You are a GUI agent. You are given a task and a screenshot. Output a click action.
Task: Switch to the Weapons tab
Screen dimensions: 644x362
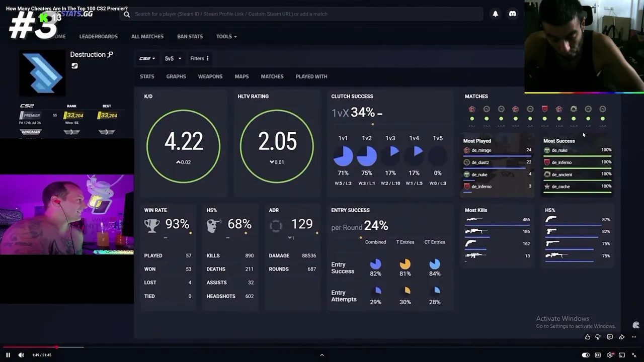[x=210, y=76]
